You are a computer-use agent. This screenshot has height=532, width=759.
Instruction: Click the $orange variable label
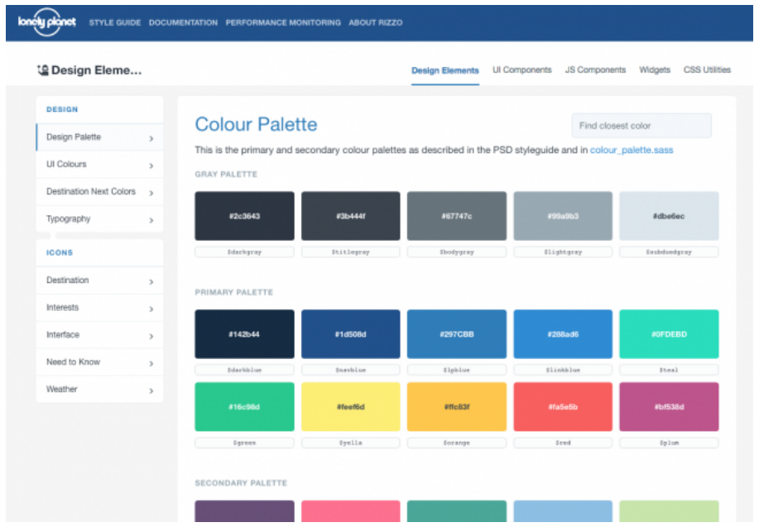coord(456,443)
